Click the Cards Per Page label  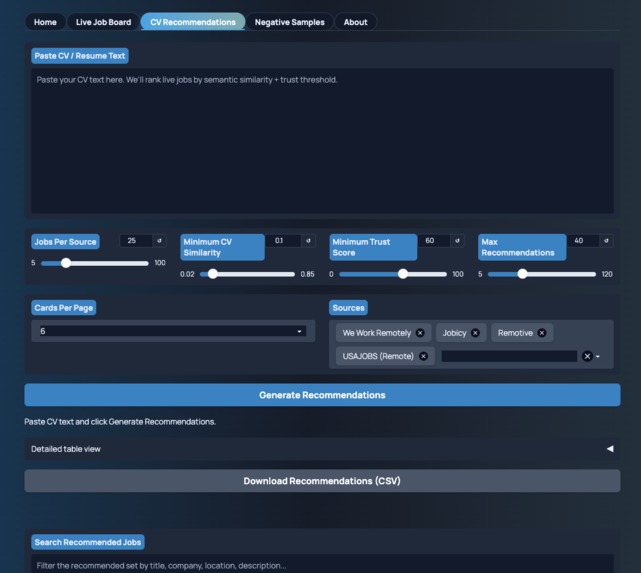[63, 308]
